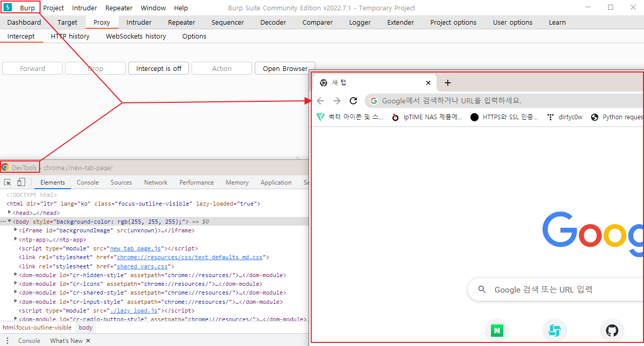Viewport: 644px width, 346px height.
Task: Click the Open Browser button
Action: pyautogui.click(x=285, y=68)
